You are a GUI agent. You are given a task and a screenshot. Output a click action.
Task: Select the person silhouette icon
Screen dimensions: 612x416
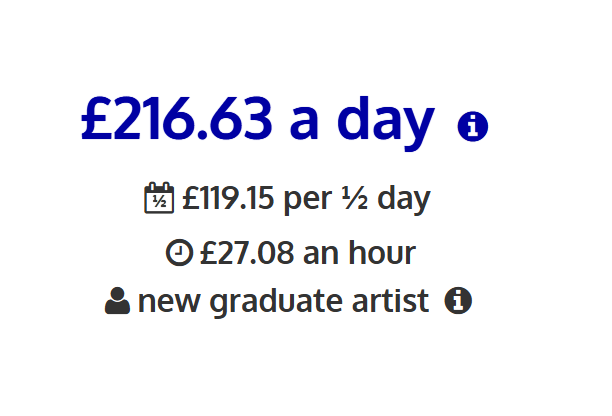[117, 300]
